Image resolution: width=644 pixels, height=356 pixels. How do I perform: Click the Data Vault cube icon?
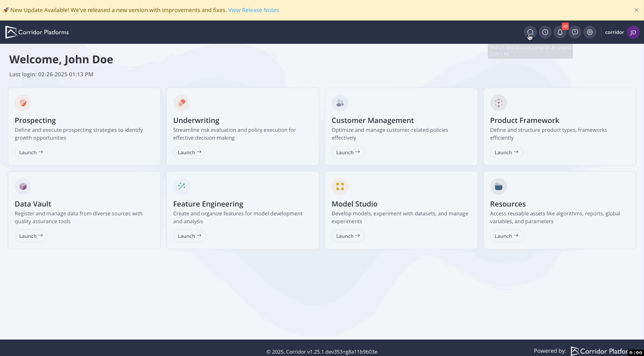click(23, 186)
